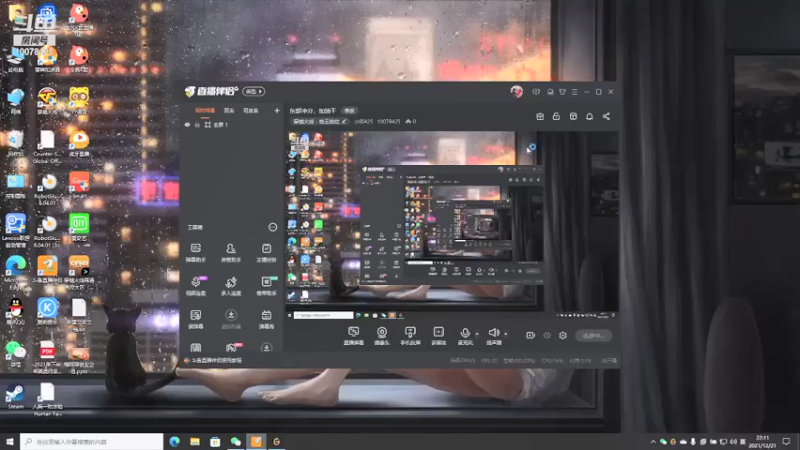800x450 pixels.
Task: Open the feedback message icon in title bar
Action: coord(536,92)
